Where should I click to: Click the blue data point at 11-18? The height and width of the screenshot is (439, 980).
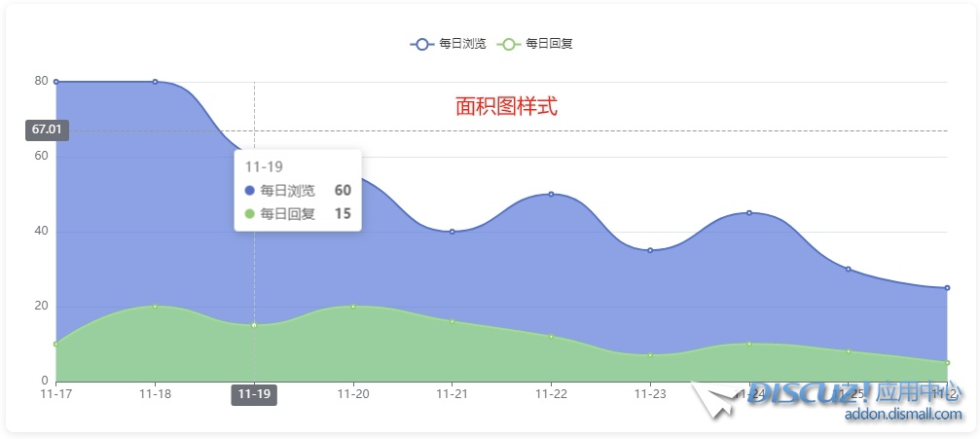[155, 82]
